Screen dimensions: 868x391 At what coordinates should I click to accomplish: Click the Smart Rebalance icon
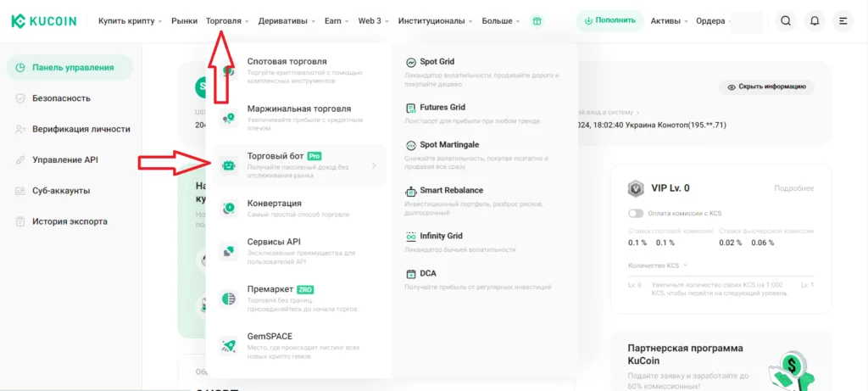[x=411, y=191]
